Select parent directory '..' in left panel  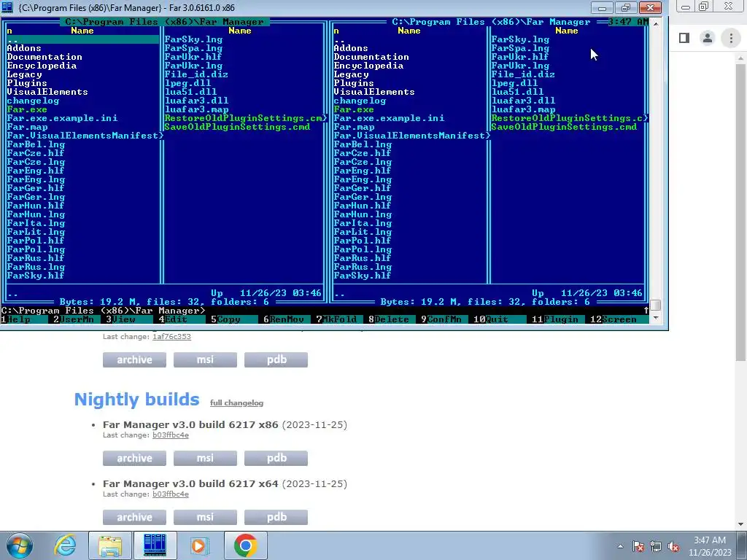point(83,39)
